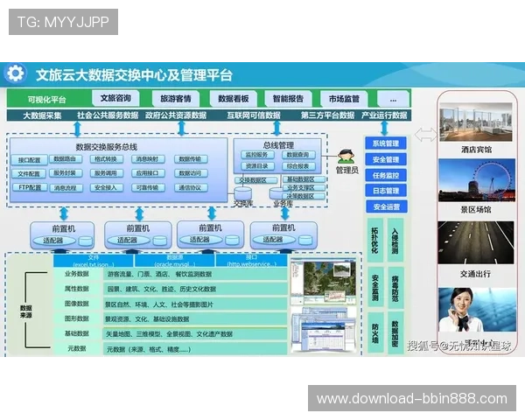The width and height of the screenshot is (525, 420).
Task: Click the 消息映射 box
Action: (148, 159)
